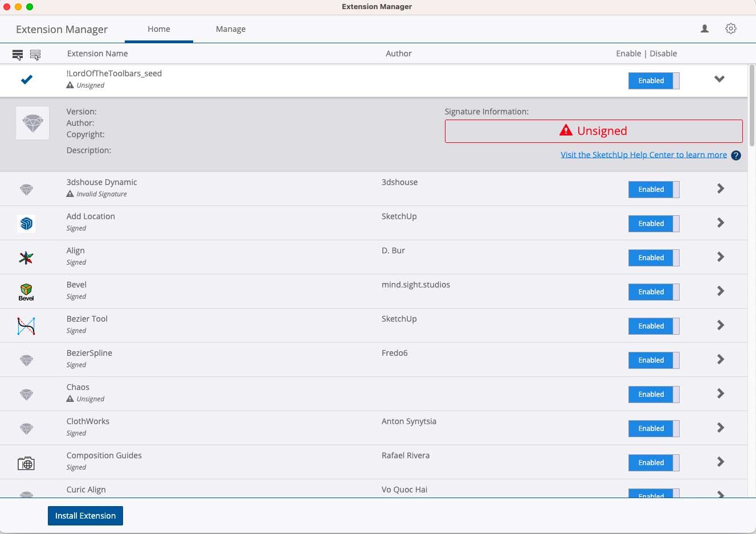Click the ClothWorks gem icon
Image resolution: width=756 pixels, height=534 pixels.
point(26,428)
